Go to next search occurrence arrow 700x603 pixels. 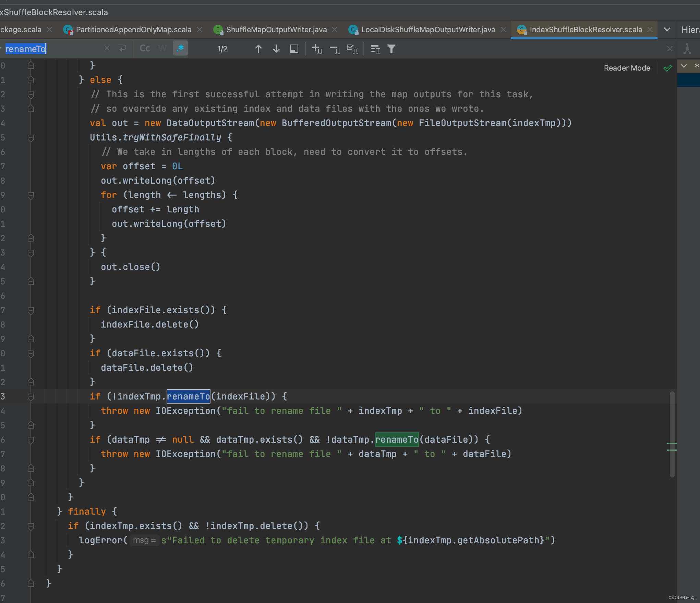276,49
